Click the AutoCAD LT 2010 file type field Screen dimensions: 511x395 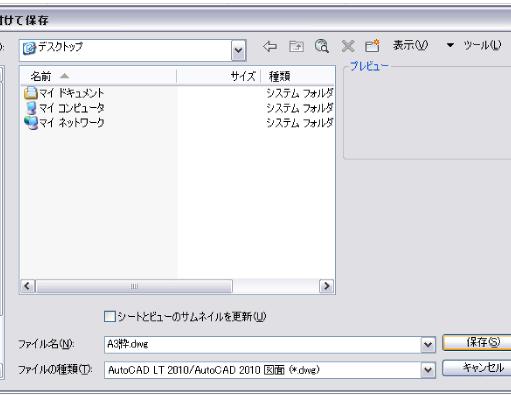(263, 370)
